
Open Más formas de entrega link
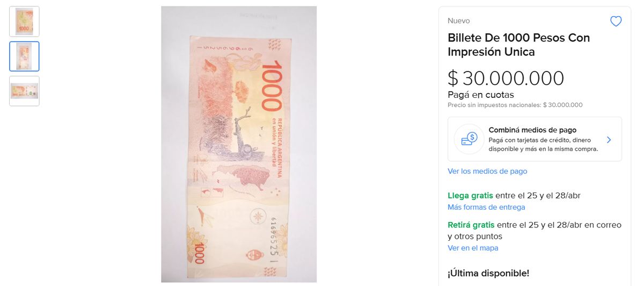tap(486, 207)
